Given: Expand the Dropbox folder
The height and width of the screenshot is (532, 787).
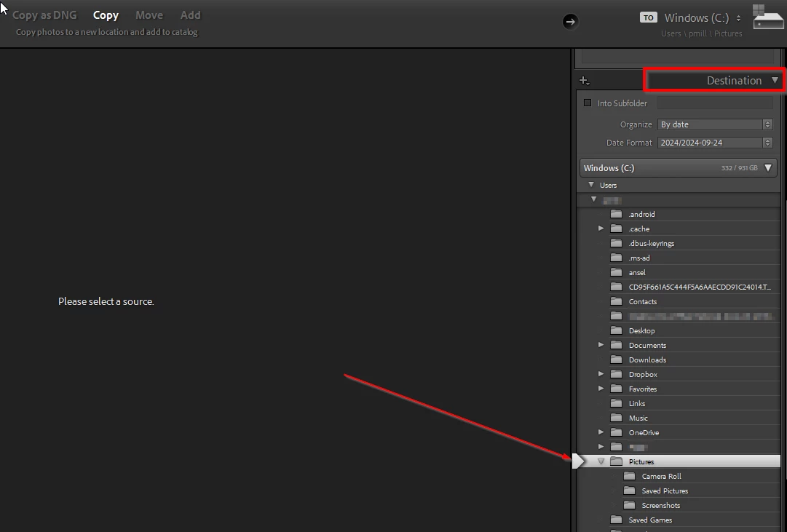Looking at the screenshot, I should 601,374.
